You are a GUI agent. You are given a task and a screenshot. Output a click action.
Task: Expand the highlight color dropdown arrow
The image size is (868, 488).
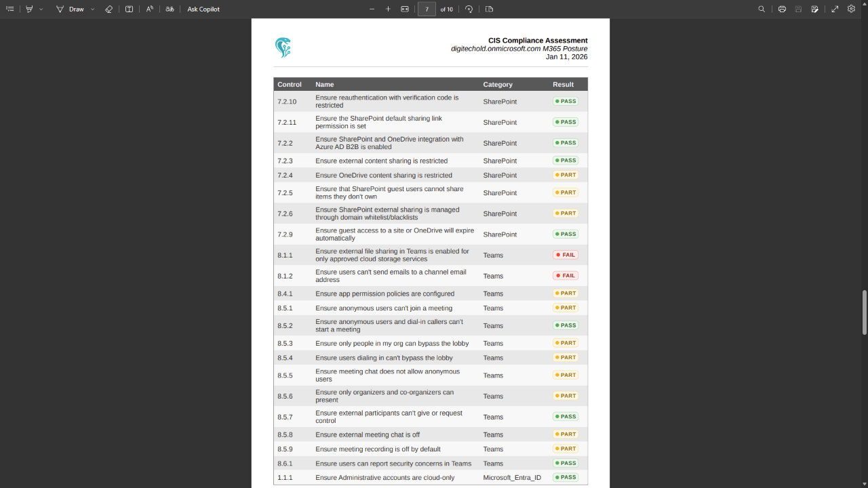click(41, 9)
